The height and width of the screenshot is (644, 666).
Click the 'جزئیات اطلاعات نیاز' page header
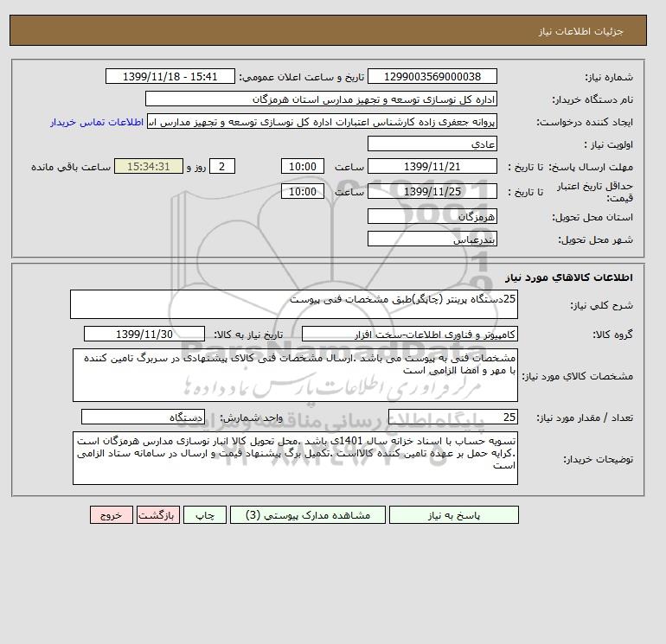click(580, 31)
